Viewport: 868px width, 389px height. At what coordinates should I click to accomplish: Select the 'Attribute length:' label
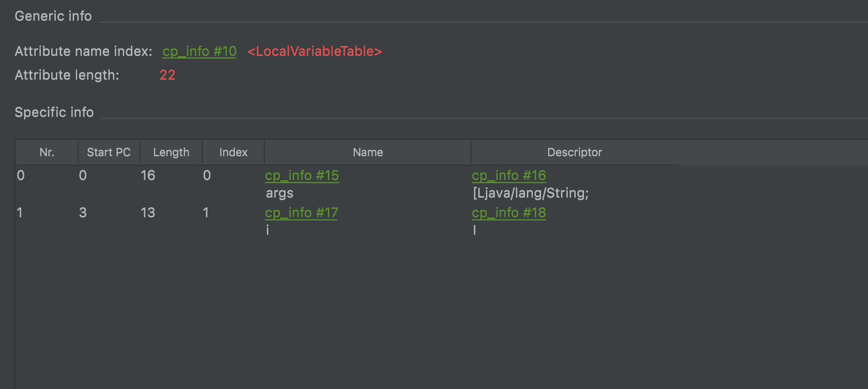pyautogui.click(x=67, y=75)
